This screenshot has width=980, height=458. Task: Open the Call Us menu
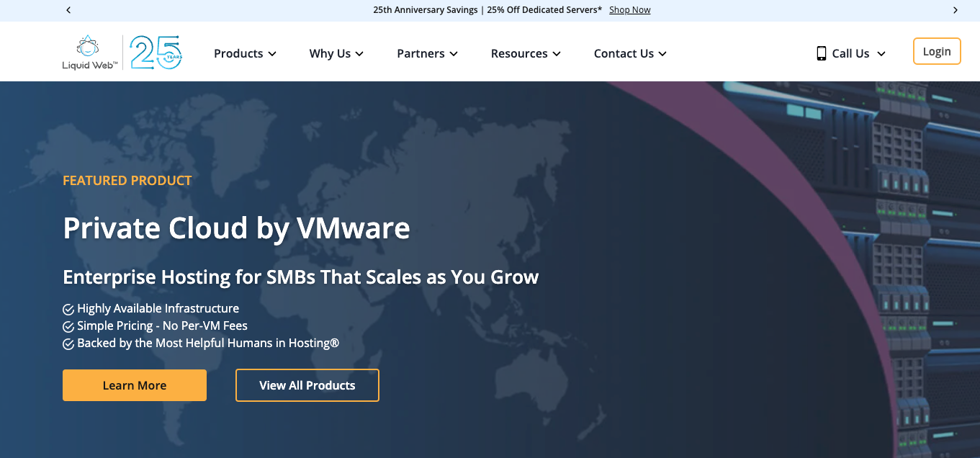click(850, 53)
